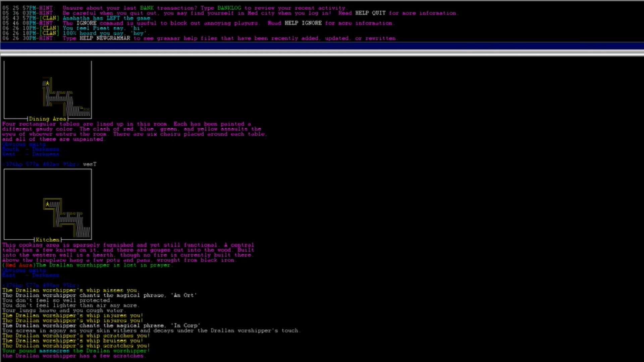The width and height of the screenshot is (644, 362).
Task: Click the 'Your pound massacres' combat line
Action: [76, 351]
